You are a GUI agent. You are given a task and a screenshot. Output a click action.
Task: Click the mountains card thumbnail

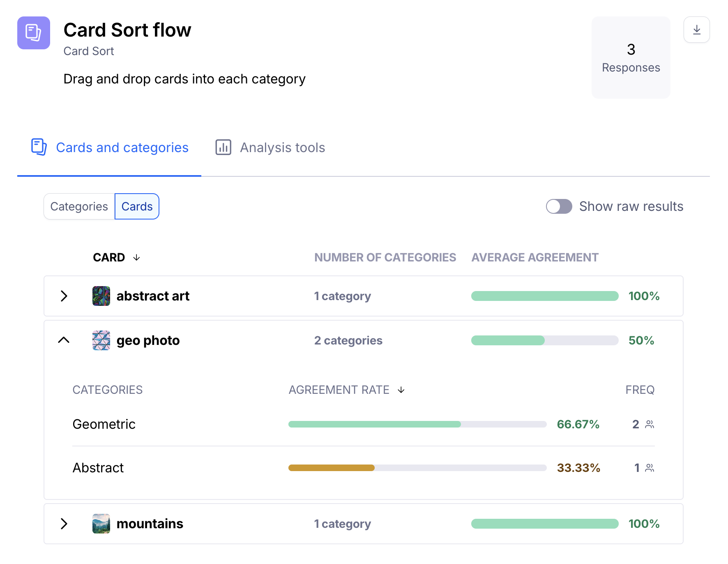pyautogui.click(x=101, y=524)
